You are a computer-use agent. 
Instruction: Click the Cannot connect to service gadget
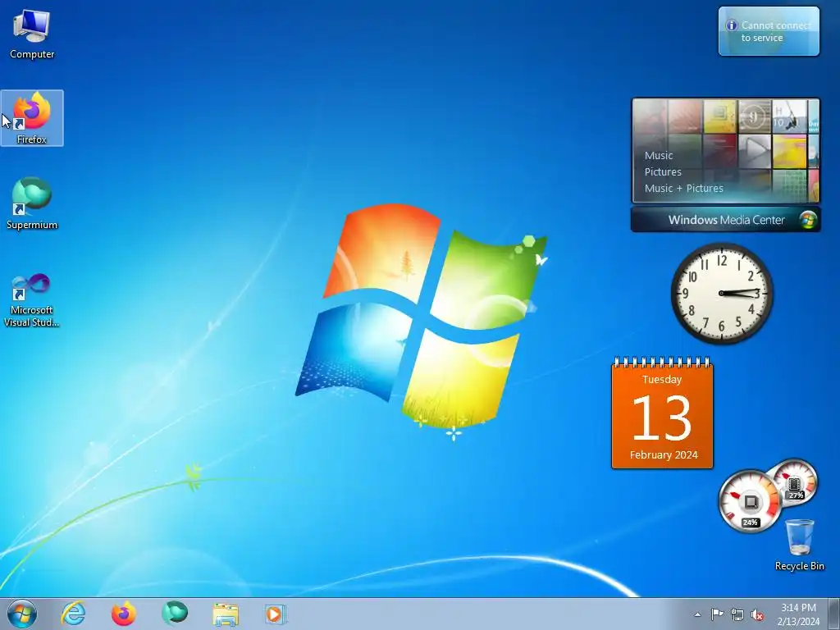(x=769, y=31)
